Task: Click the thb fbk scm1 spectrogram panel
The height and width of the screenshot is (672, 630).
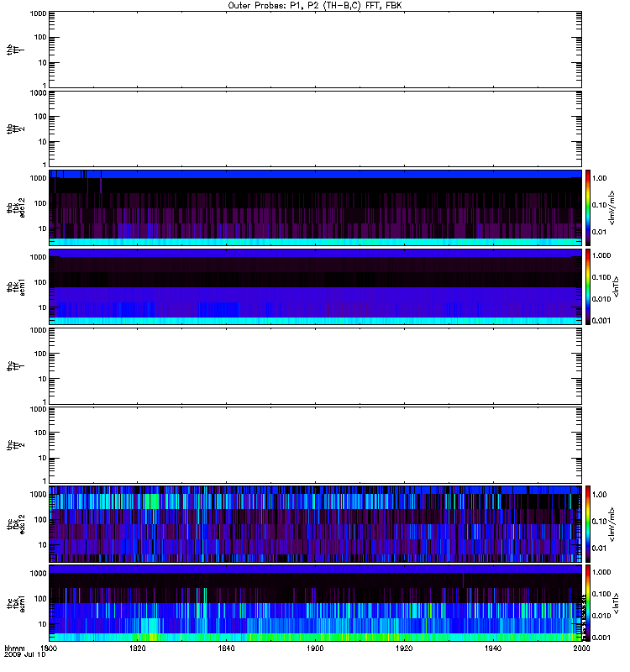Action: (x=315, y=286)
